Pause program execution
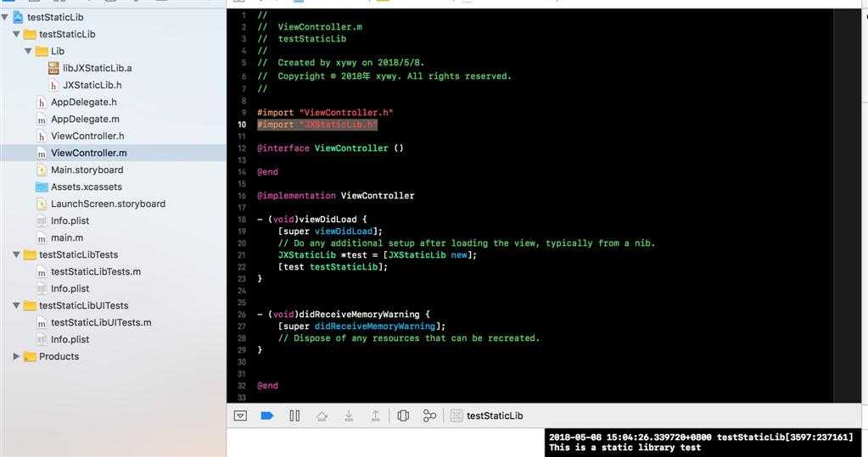The height and width of the screenshot is (457, 868). pyautogui.click(x=294, y=415)
